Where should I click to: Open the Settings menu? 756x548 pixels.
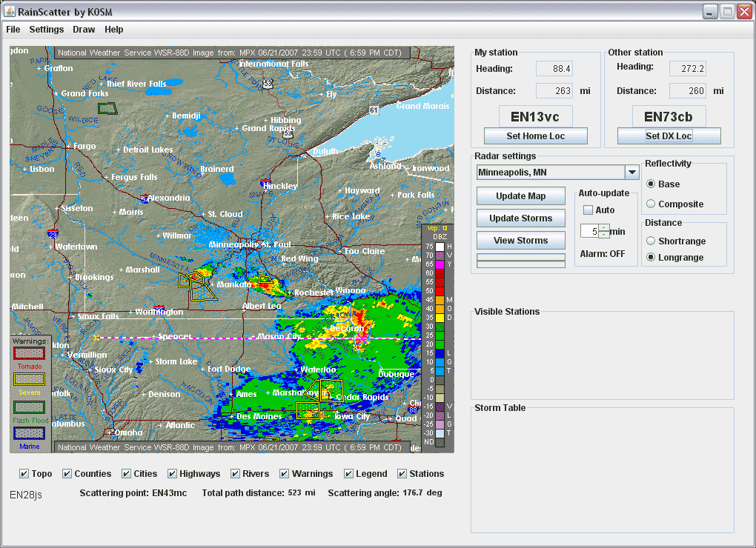pyautogui.click(x=47, y=30)
